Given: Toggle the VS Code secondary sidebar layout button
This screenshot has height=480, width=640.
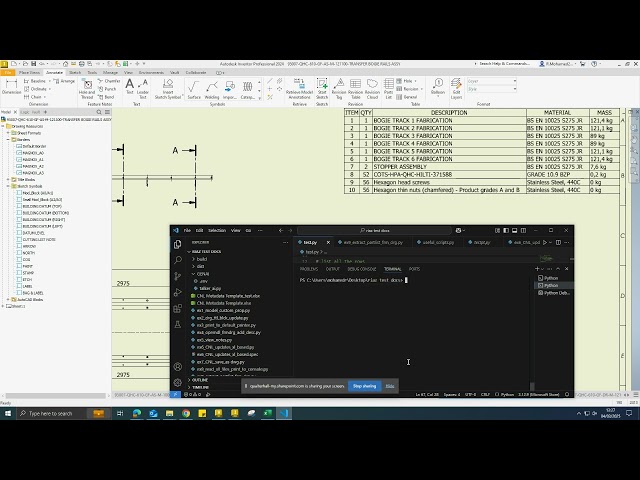Looking at the screenshot, I should click(524, 231).
